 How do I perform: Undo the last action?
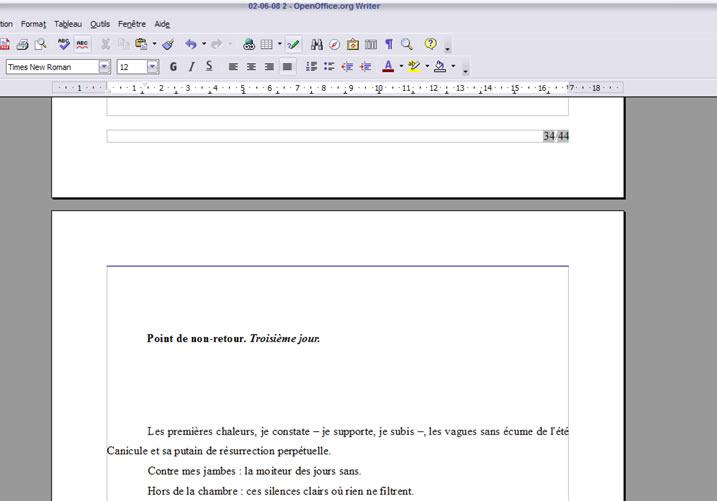click(191, 44)
